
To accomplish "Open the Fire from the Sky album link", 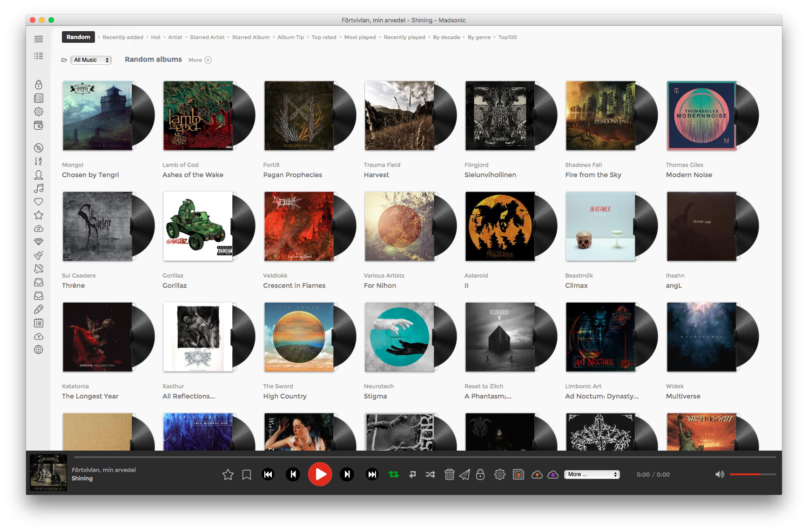I will 593,175.
